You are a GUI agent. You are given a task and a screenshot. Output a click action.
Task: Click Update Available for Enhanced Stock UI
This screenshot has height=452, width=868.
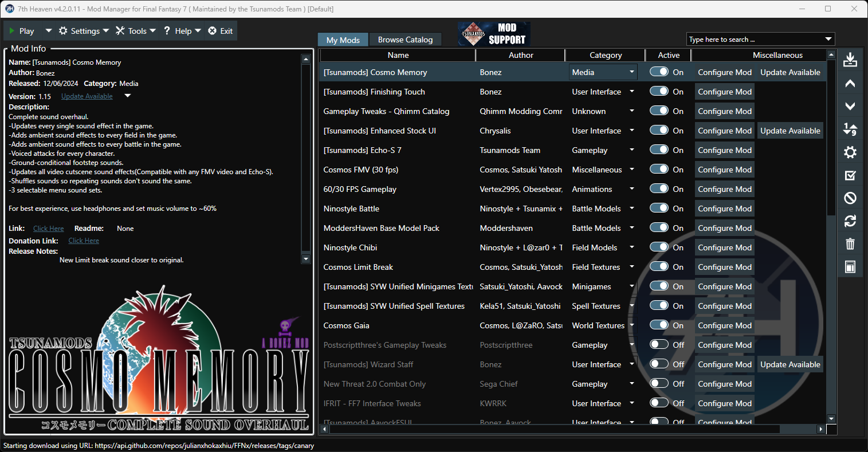pyautogui.click(x=790, y=131)
